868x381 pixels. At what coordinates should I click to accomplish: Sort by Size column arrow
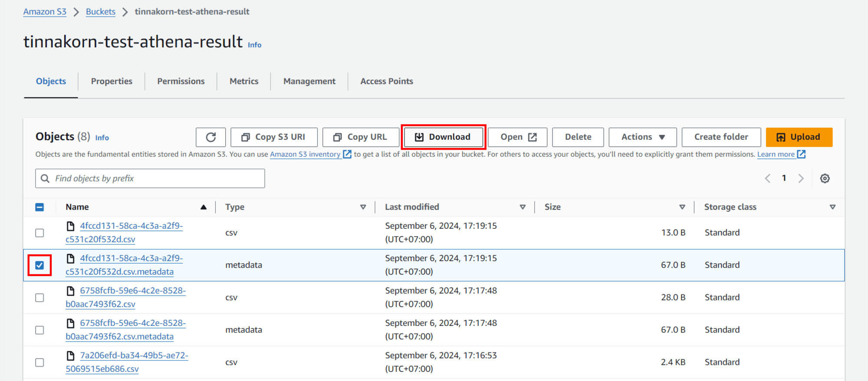682,207
